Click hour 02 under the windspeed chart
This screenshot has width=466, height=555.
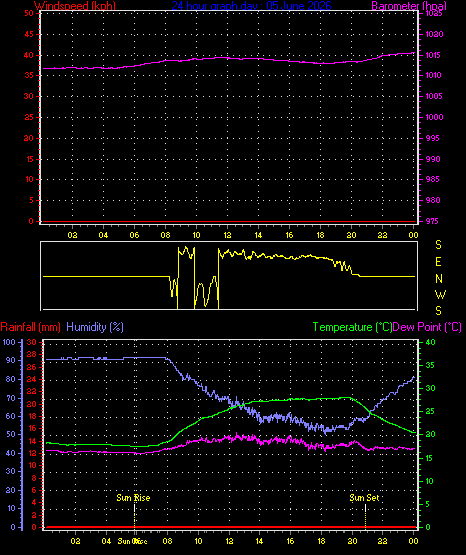point(72,235)
